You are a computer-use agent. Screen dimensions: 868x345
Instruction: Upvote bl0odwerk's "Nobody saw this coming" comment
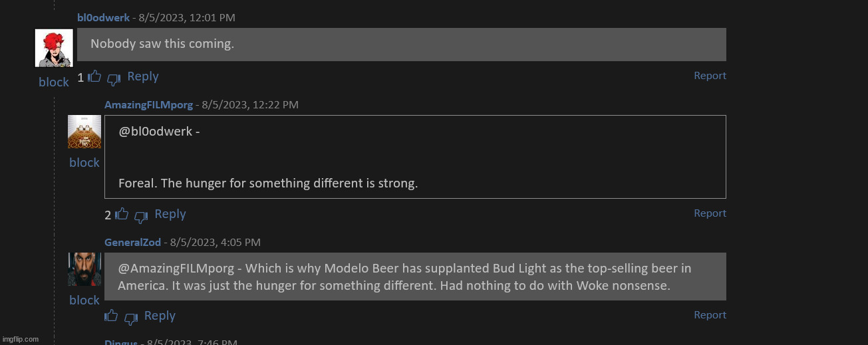tap(94, 76)
